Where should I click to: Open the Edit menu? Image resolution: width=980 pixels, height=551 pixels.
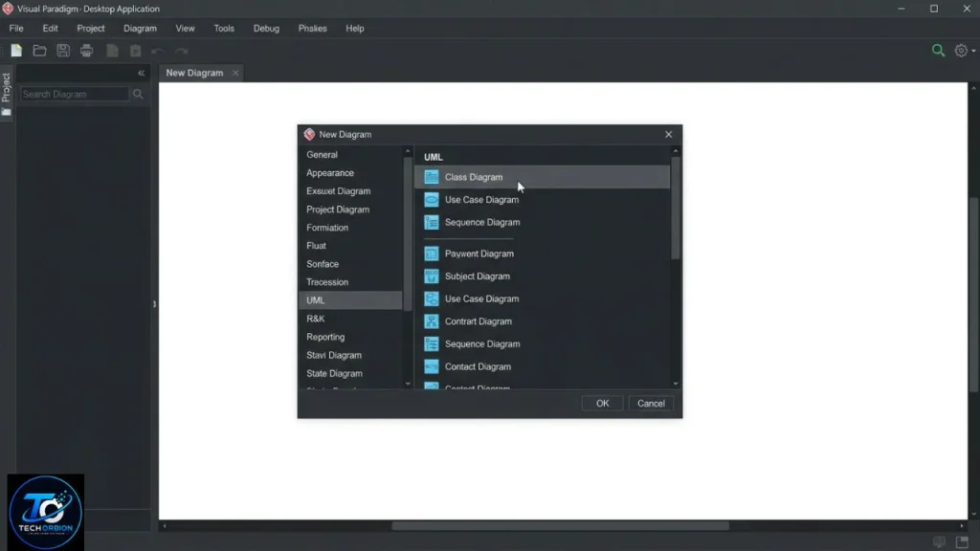point(50,28)
